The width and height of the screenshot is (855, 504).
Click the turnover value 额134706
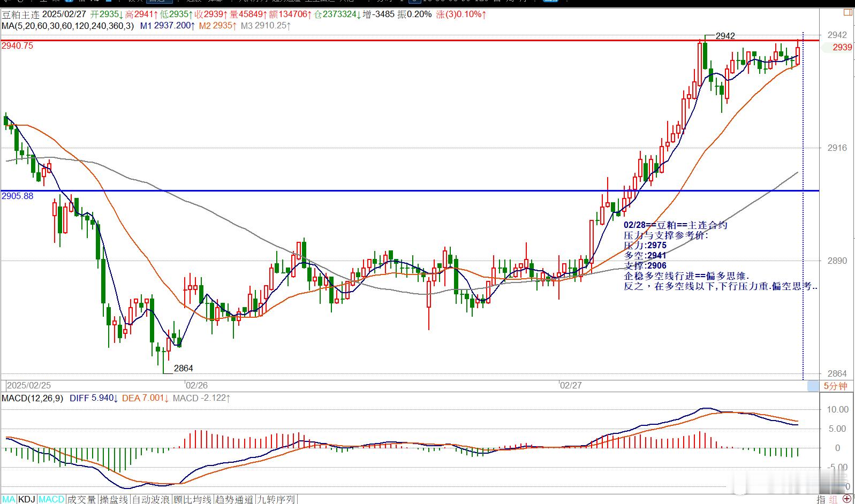click(291, 14)
